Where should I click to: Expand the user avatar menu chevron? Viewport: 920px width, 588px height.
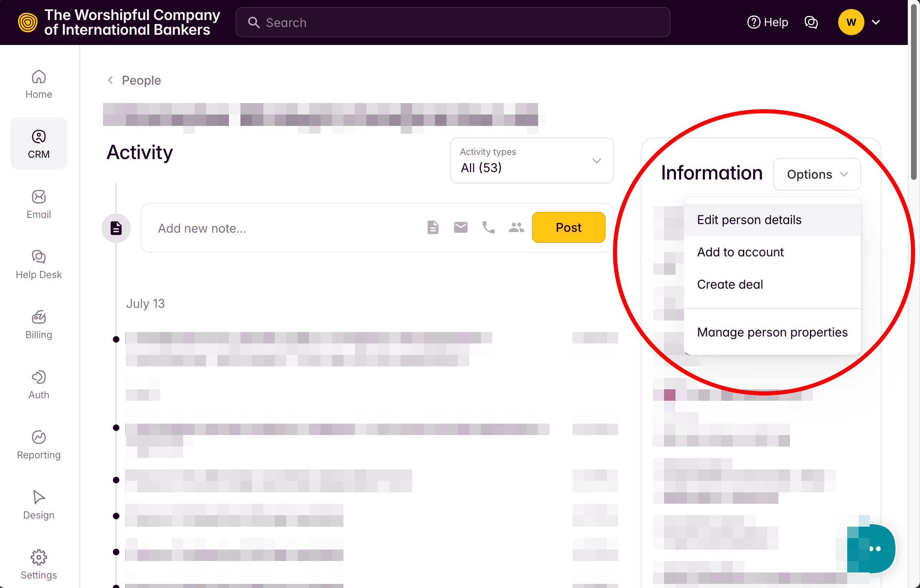coord(876,22)
